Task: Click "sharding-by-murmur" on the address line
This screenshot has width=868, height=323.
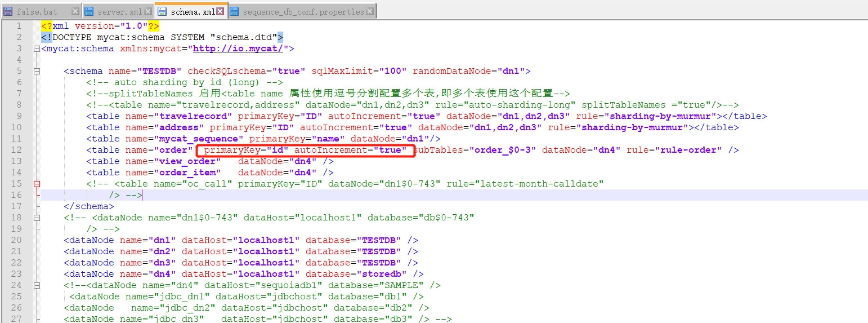Action: (x=632, y=127)
